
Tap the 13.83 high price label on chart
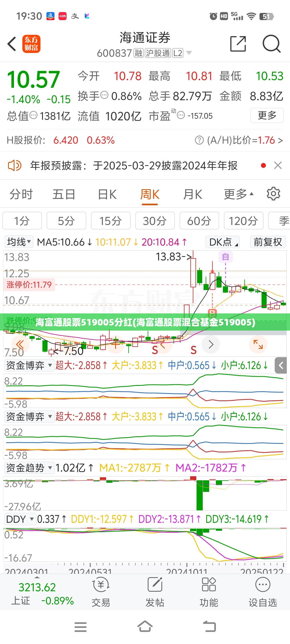pyautogui.click(x=174, y=257)
